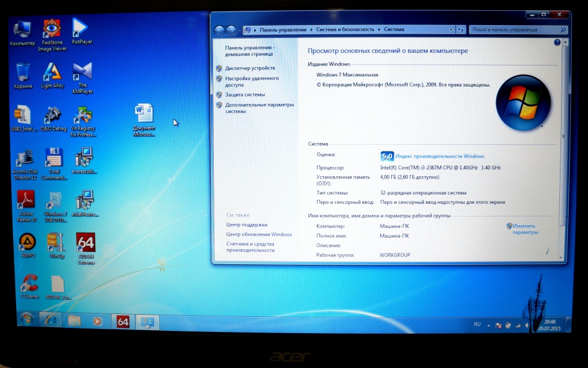Open the network signal icon in the tray
The image size is (588, 368).
[x=518, y=326]
